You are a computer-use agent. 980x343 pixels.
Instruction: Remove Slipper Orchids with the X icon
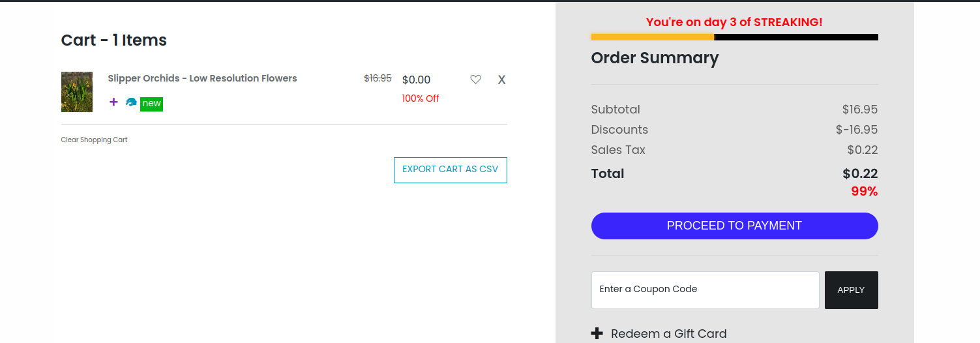(501, 80)
